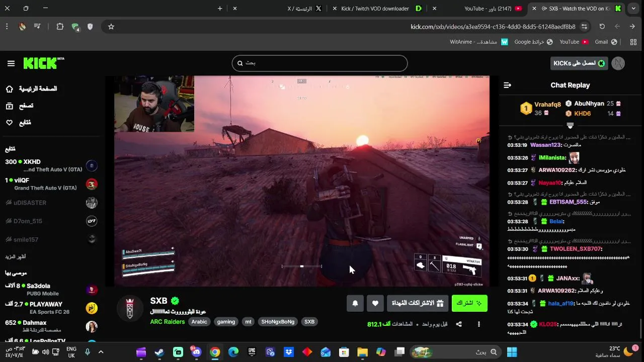Click TWOLEEN_SXB707 username in chat
644x362 pixels.
point(576,249)
